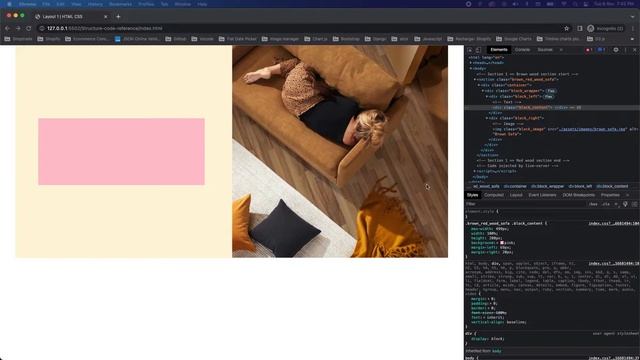Viewport: 640px width, 360px height.
Task: Select the inspect element picker icon
Action: click(x=470, y=50)
